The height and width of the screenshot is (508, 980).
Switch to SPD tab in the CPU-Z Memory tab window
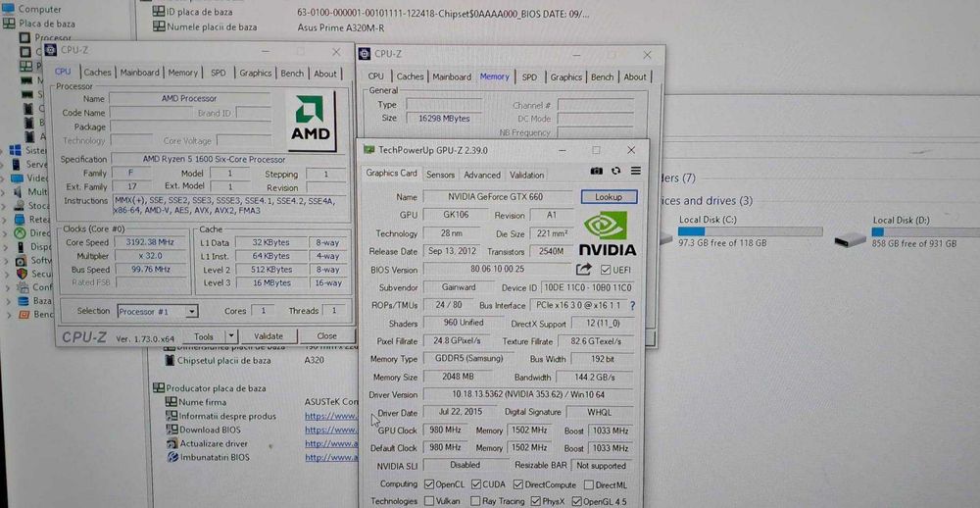pos(529,76)
